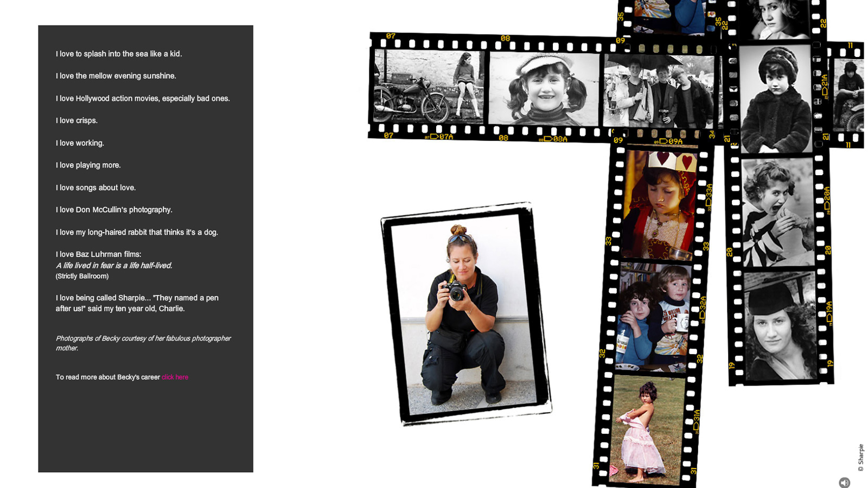Select the motorcycle photo in film frame 07
Screen dimensions: 868x488
(x=428, y=87)
